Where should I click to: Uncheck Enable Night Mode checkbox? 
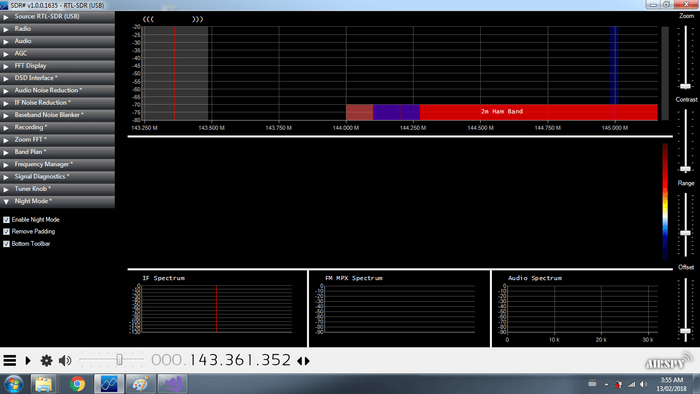tap(6, 220)
